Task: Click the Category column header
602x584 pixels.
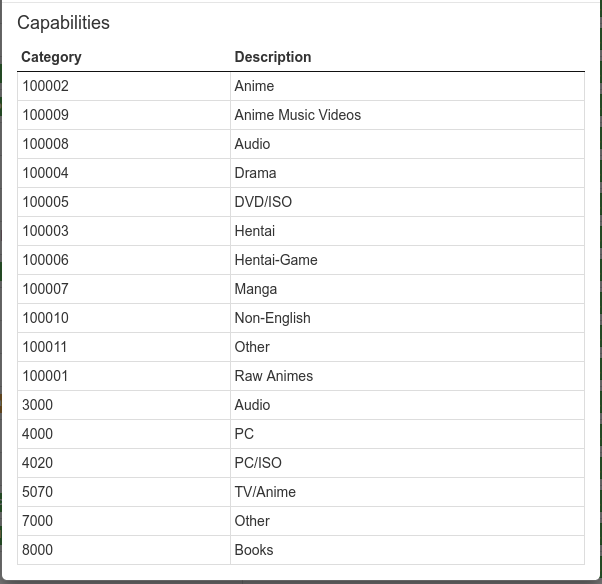Action: coord(51,57)
